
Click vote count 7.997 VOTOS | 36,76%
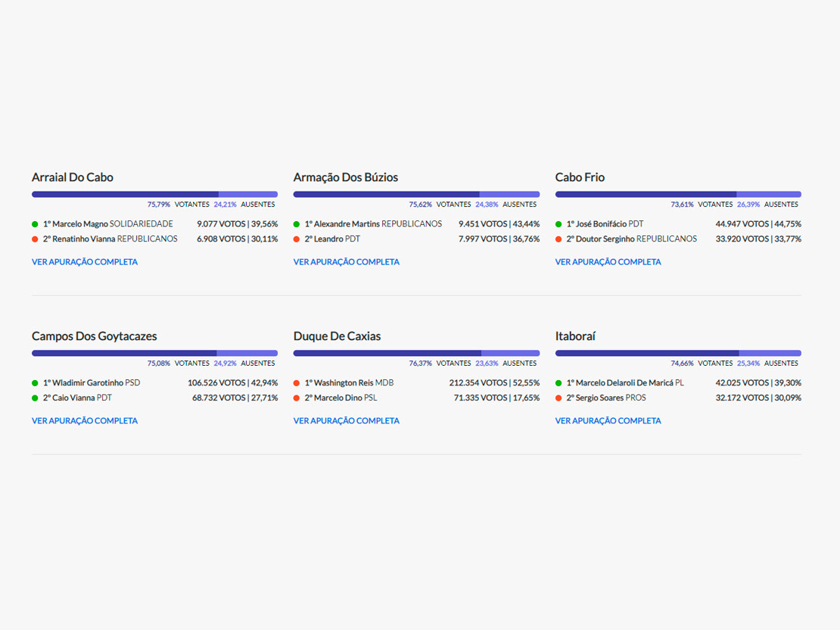499,239
